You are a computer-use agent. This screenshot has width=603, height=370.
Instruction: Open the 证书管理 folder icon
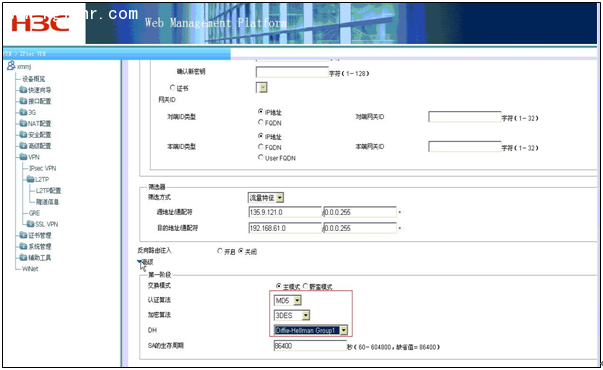pyautogui.click(x=23, y=235)
